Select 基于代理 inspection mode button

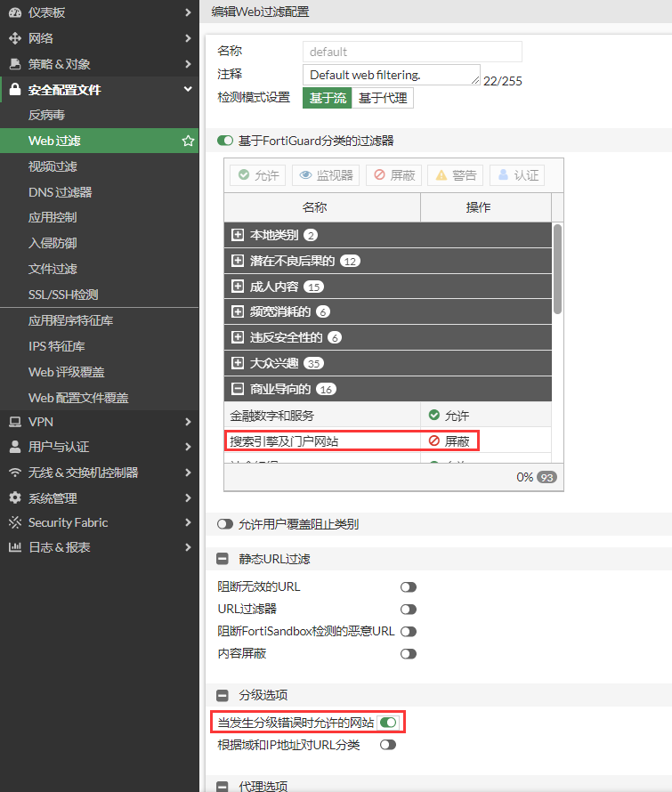(383, 98)
